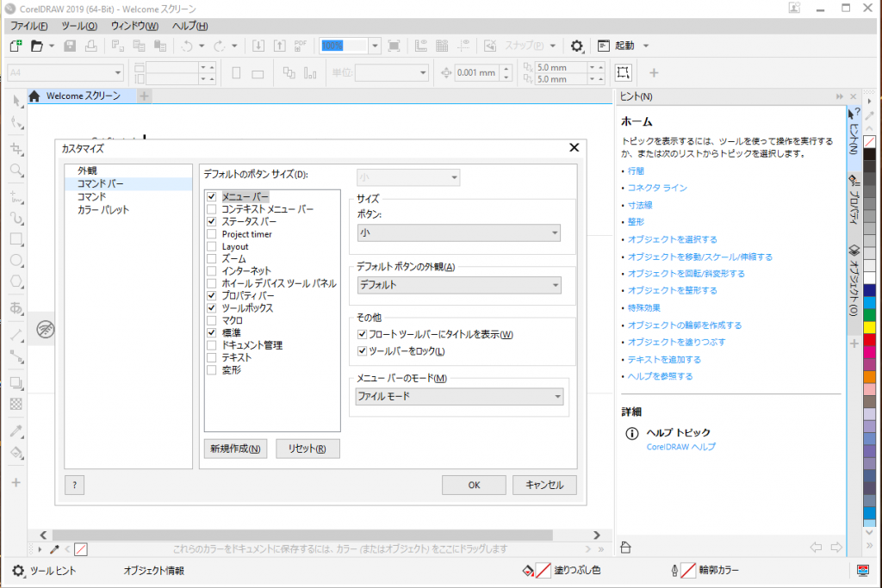Check the Project timer checkbox
This screenshot has width=882, height=588.
[212, 234]
